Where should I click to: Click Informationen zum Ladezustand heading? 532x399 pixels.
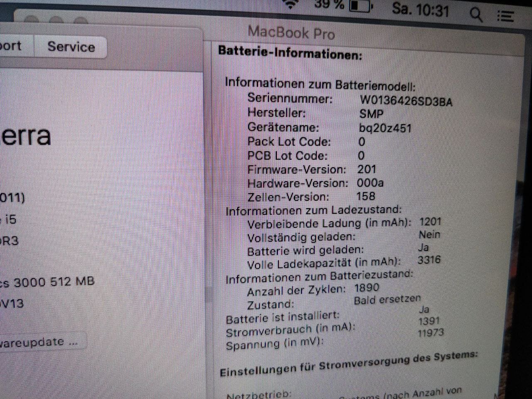point(314,211)
